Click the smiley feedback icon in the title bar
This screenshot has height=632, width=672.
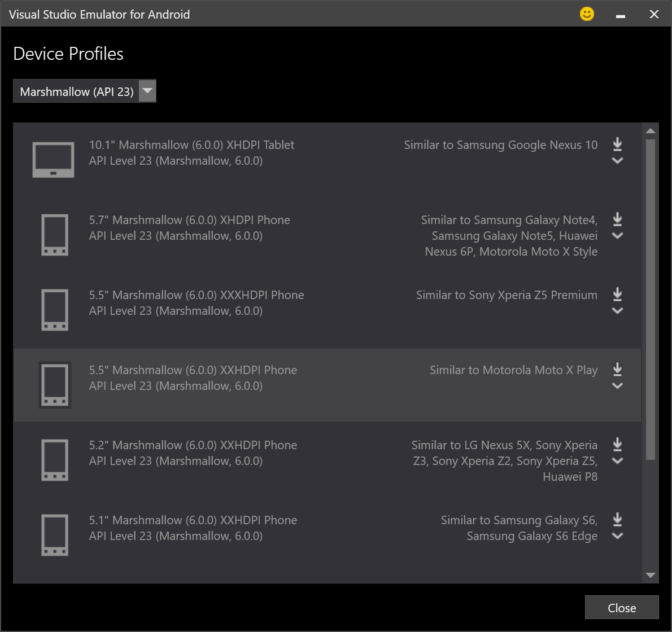(587, 14)
